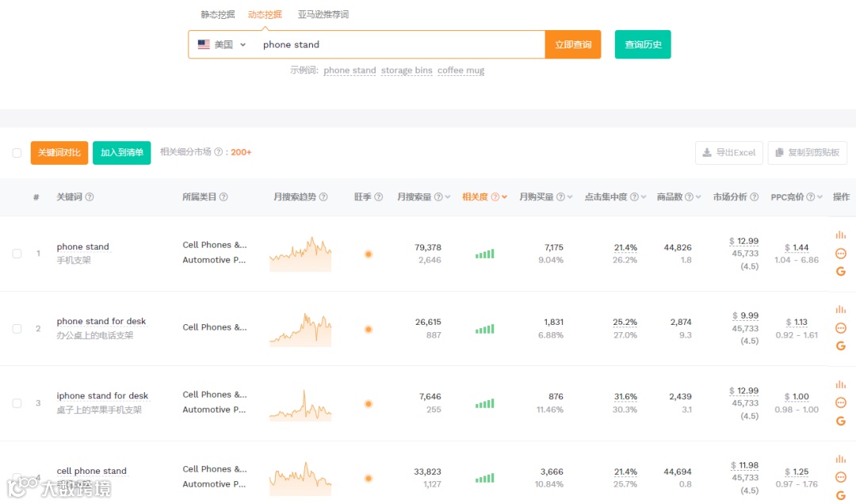The height and width of the screenshot is (504, 856).
Task: Check the box for phone stand row
Action: pos(17,254)
